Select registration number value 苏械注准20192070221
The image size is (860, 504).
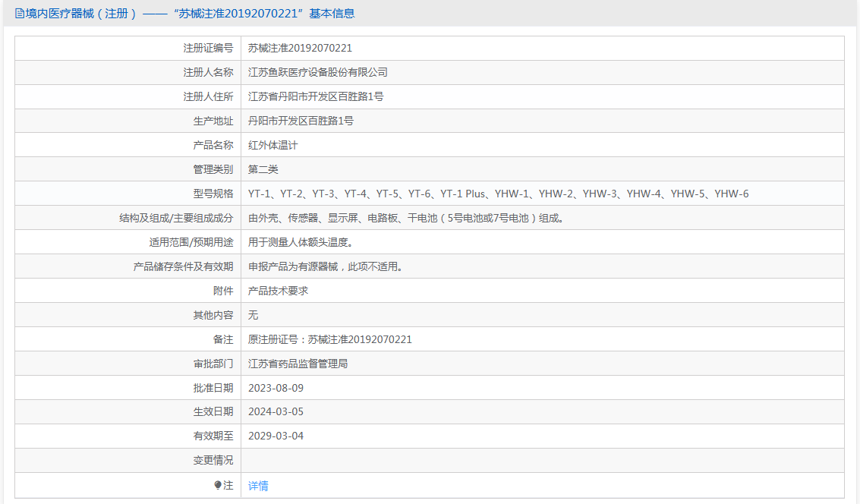pos(300,49)
